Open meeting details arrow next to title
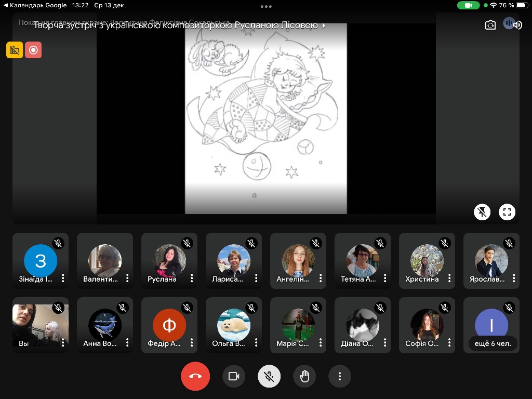Screen dimensions: 532x399 324,25
